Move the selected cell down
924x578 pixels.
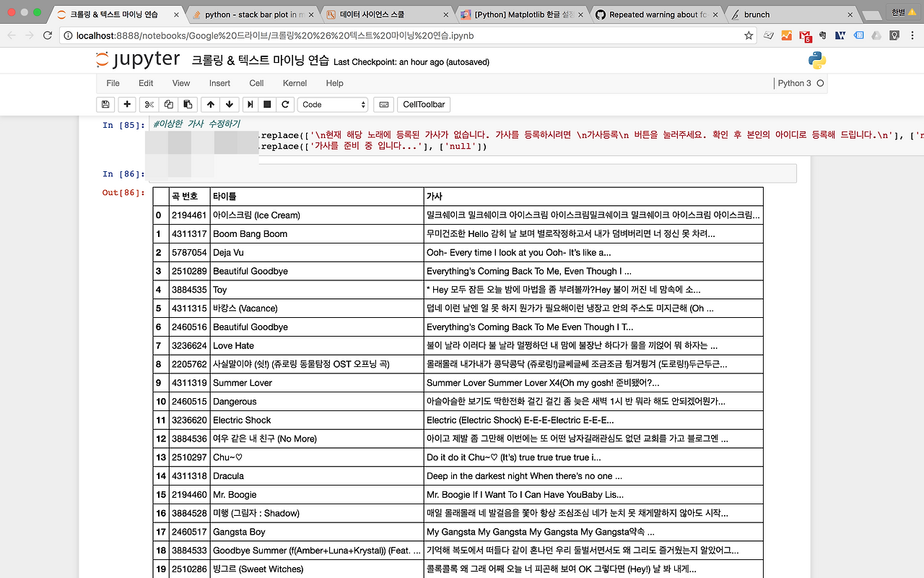(x=230, y=105)
